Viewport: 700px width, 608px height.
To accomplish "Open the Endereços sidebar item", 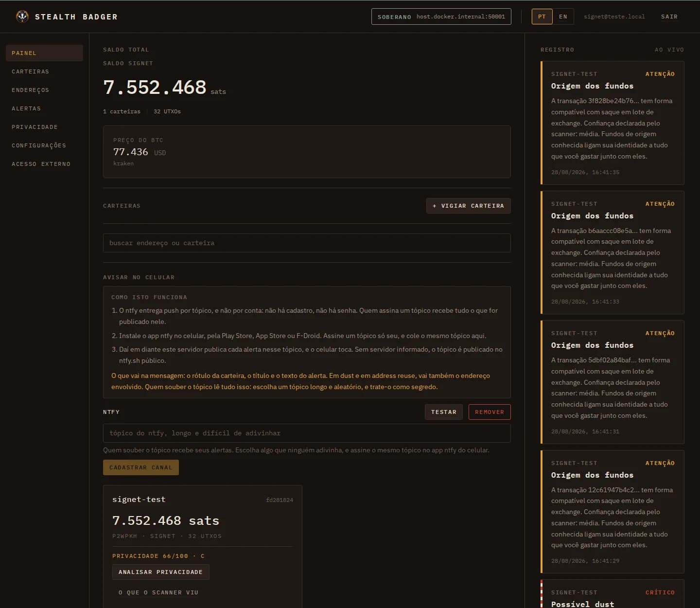I will coord(44,90).
